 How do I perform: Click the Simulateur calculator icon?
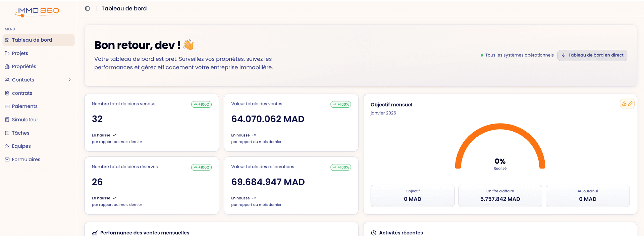(x=7, y=120)
